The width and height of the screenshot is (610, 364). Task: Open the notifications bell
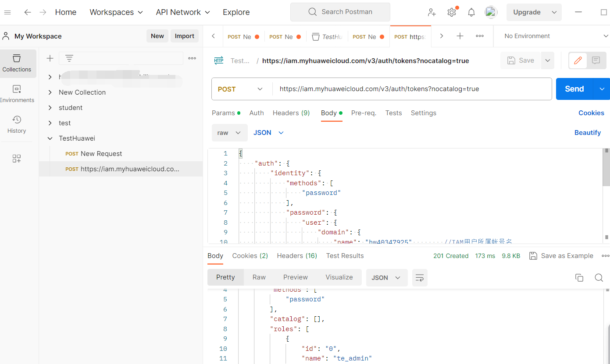tap(471, 12)
